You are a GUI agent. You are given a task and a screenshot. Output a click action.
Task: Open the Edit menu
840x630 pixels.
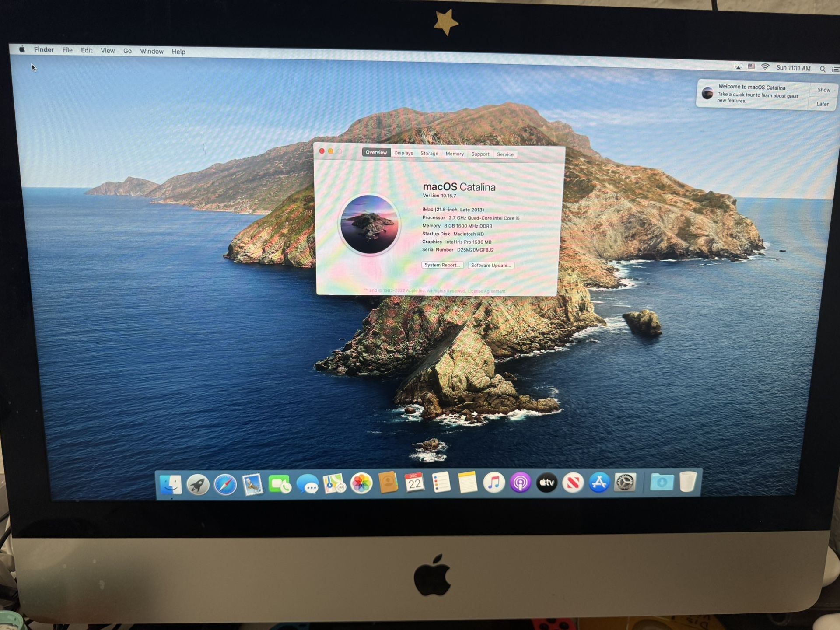click(87, 50)
